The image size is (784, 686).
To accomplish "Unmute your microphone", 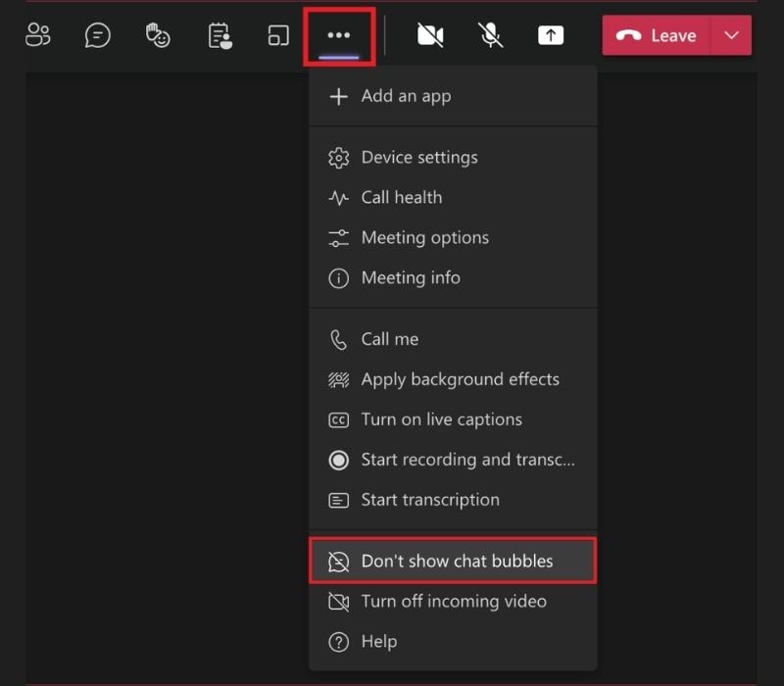I will [x=489, y=34].
